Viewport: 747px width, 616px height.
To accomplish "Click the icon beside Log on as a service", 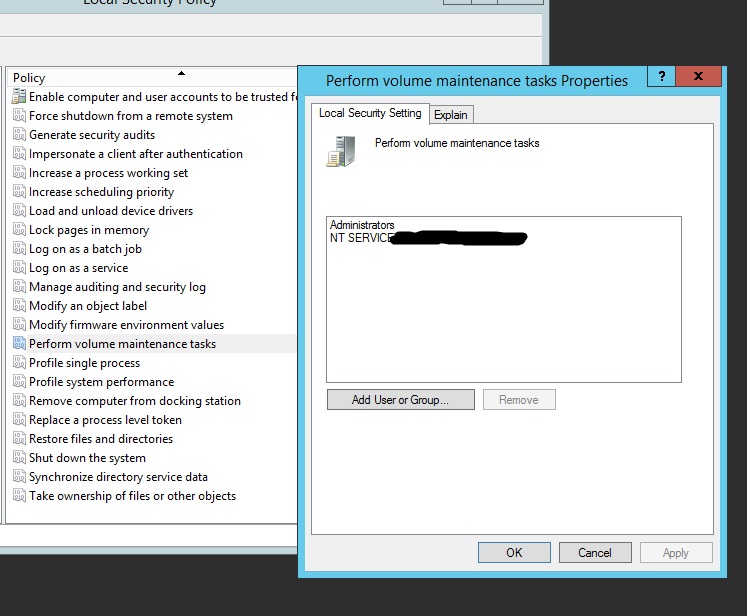I will pos(19,268).
